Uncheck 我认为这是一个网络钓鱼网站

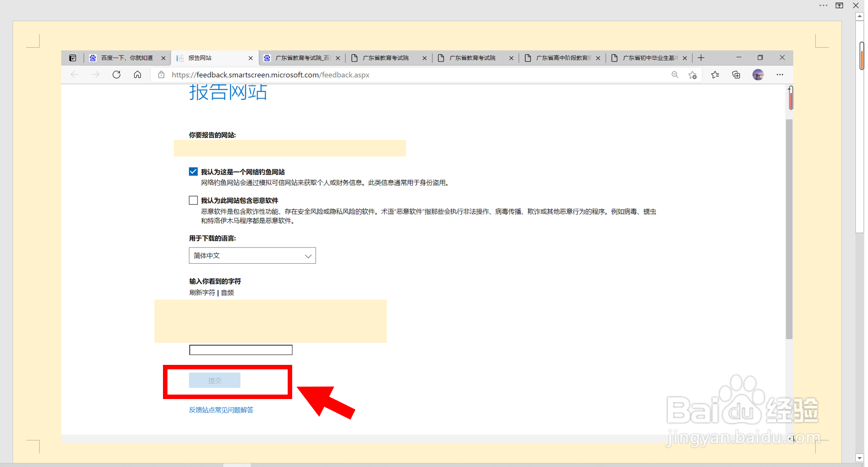193,171
